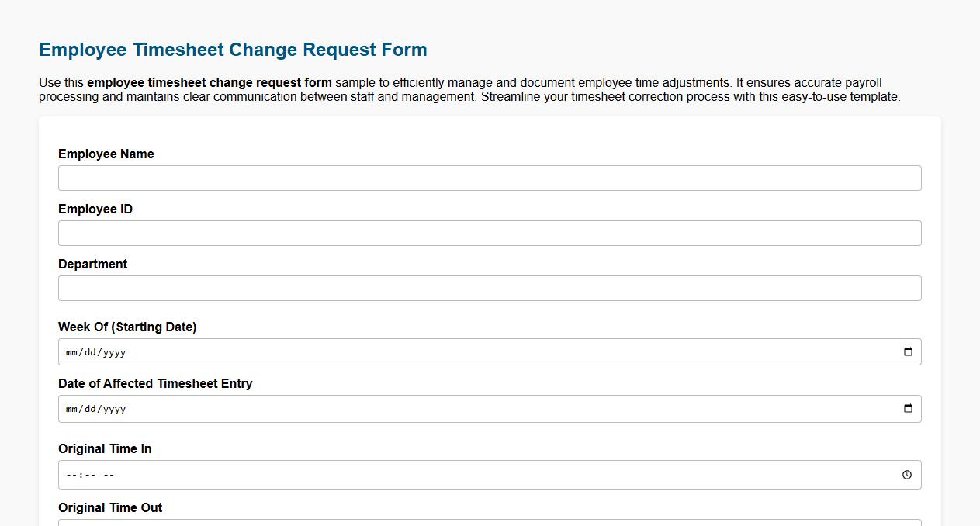Click the Employee ID input field

[x=489, y=233]
